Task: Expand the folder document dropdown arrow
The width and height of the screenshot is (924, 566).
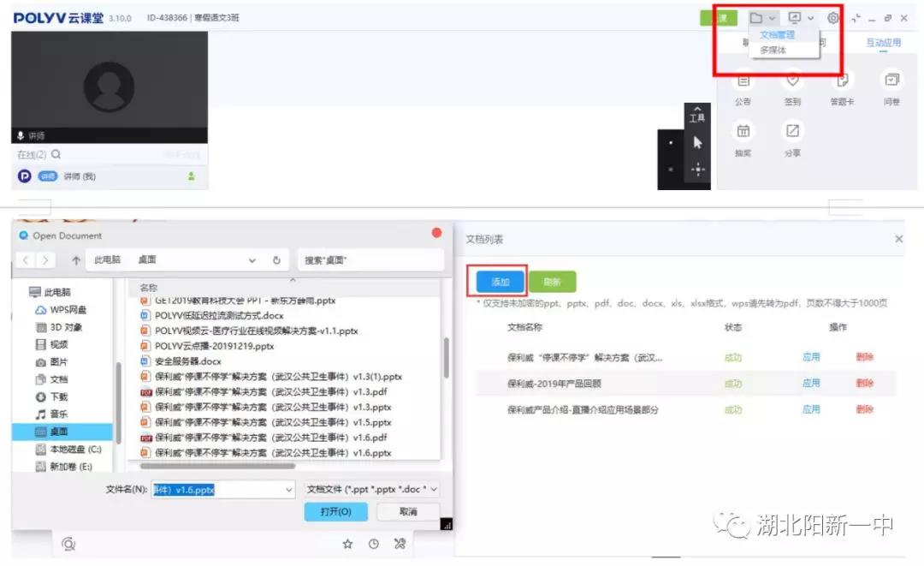Action: click(x=772, y=18)
